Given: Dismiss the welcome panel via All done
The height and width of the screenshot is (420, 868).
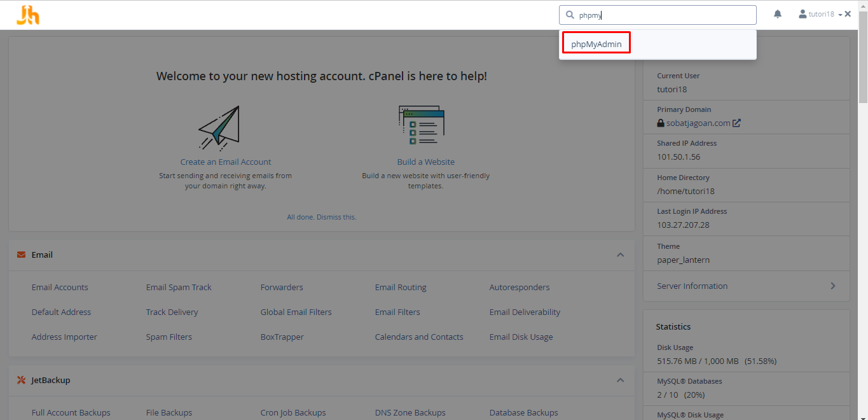Looking at the screenshot, I should click(322, 217).
